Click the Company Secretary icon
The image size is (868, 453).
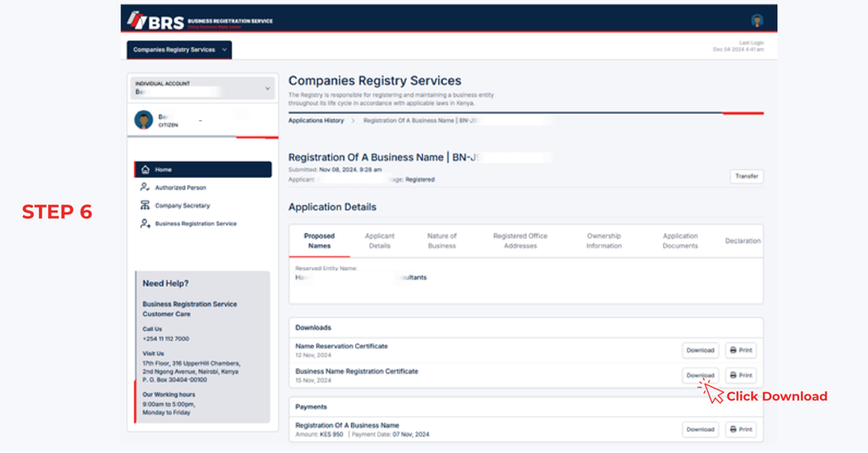point(145,205)
